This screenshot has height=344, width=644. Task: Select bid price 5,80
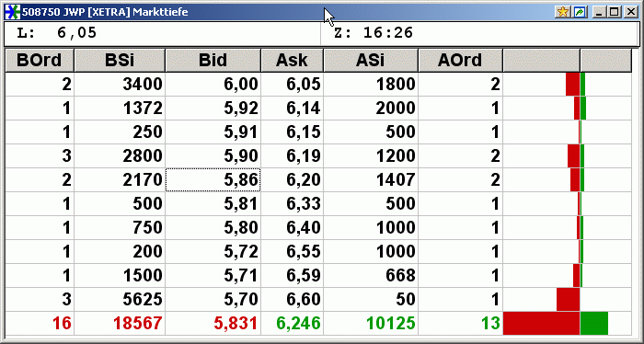point(213,227)
